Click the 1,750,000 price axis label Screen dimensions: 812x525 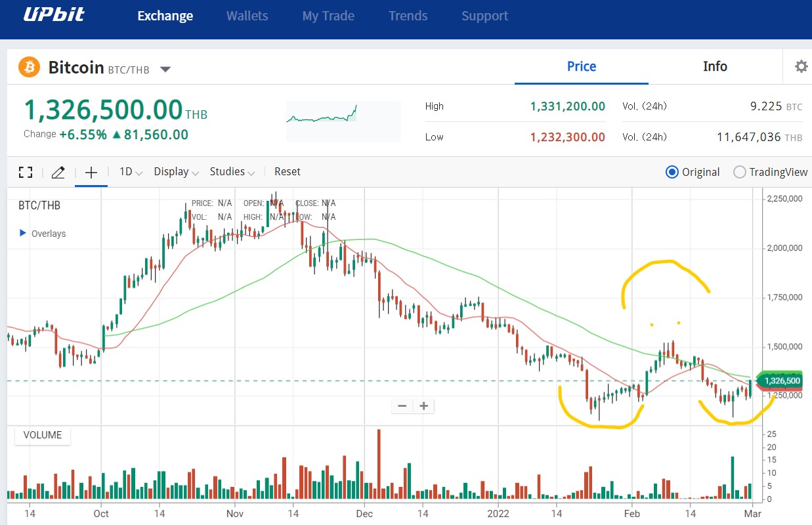785,297
